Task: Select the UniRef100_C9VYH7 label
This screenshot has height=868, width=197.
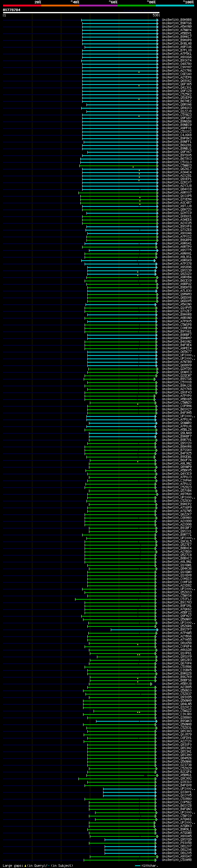Action: pyautogui.click(x=177, y=67)
